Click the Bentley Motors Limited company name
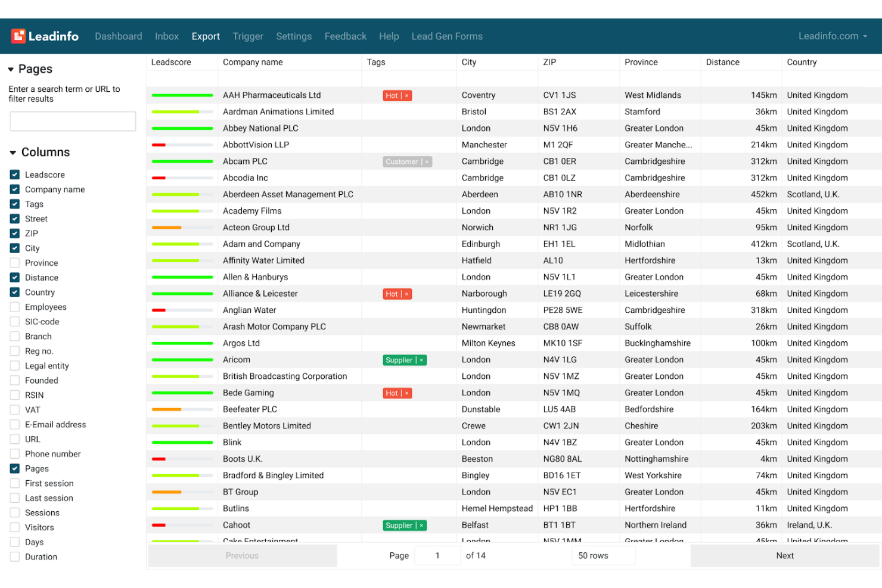Image resolution: width=882 pixels, height=588 pixels. click(267, 426)
